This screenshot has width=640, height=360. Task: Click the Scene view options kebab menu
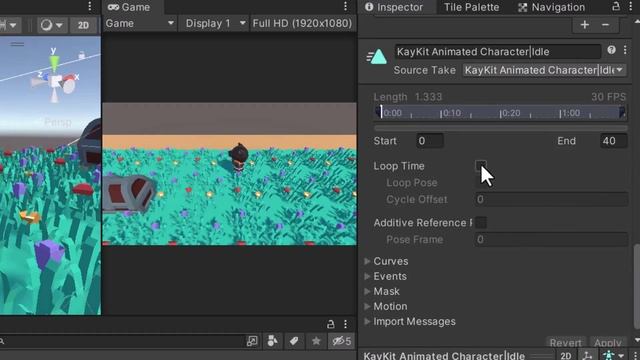[x=90, y=6]
